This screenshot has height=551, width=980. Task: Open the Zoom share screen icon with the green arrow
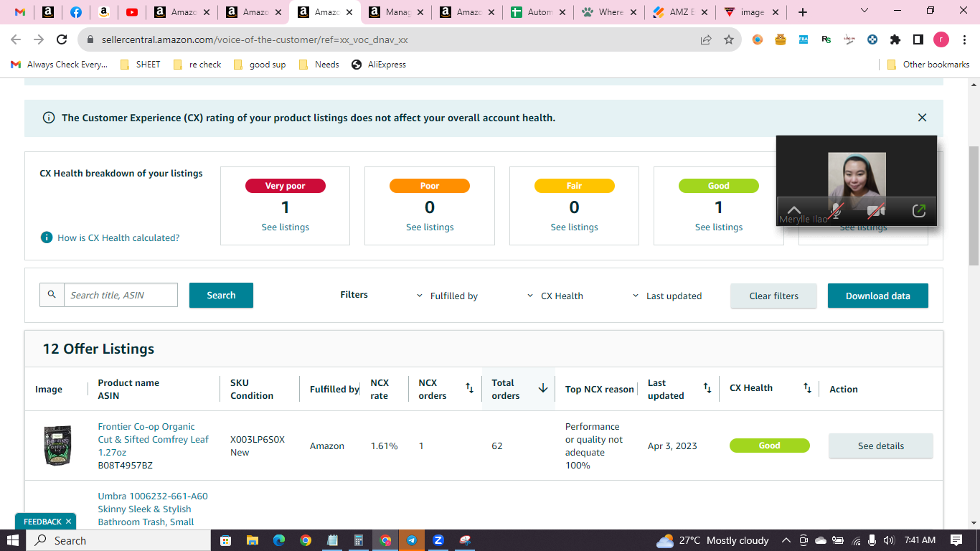click(x=918, y=211)
